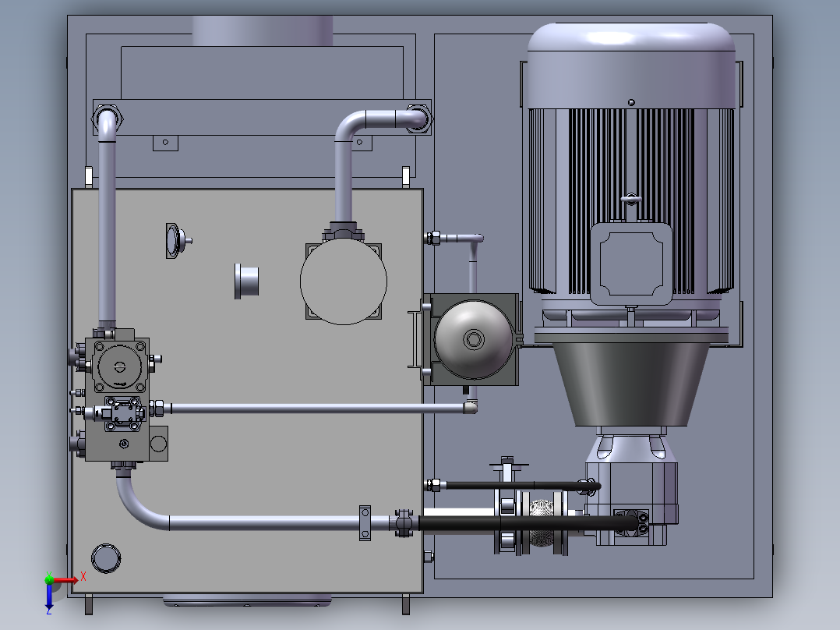Select the cylindrical part at the top edge

(x=263, y=30)
